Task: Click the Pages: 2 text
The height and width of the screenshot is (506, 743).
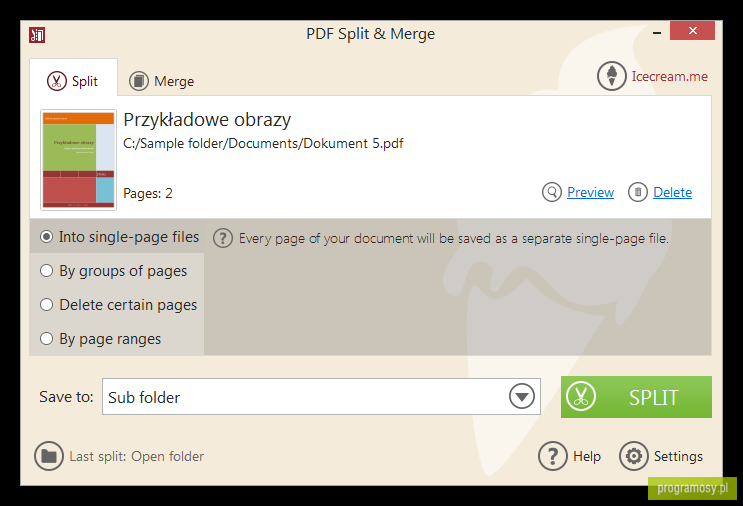Action: point(147,193)
